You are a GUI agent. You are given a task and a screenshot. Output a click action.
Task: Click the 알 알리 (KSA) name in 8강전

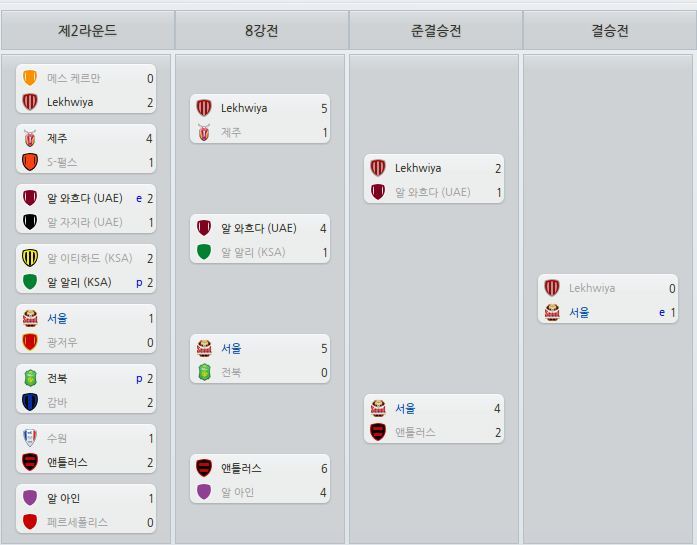click(x=253, y=252)
